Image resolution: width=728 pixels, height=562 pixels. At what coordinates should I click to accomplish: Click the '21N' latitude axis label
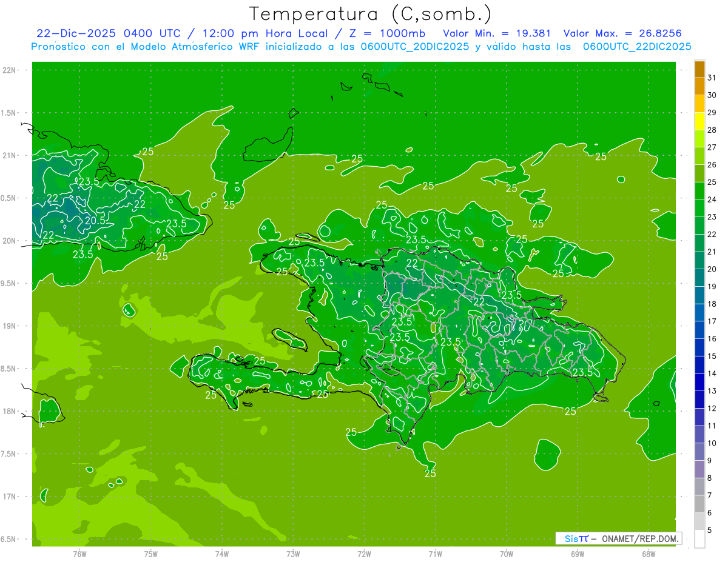point(10,155)
